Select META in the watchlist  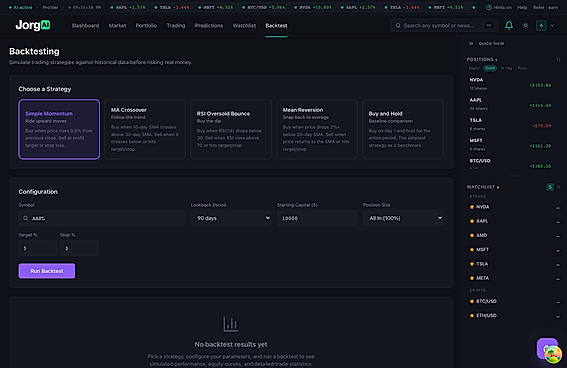tap(483, 278)
